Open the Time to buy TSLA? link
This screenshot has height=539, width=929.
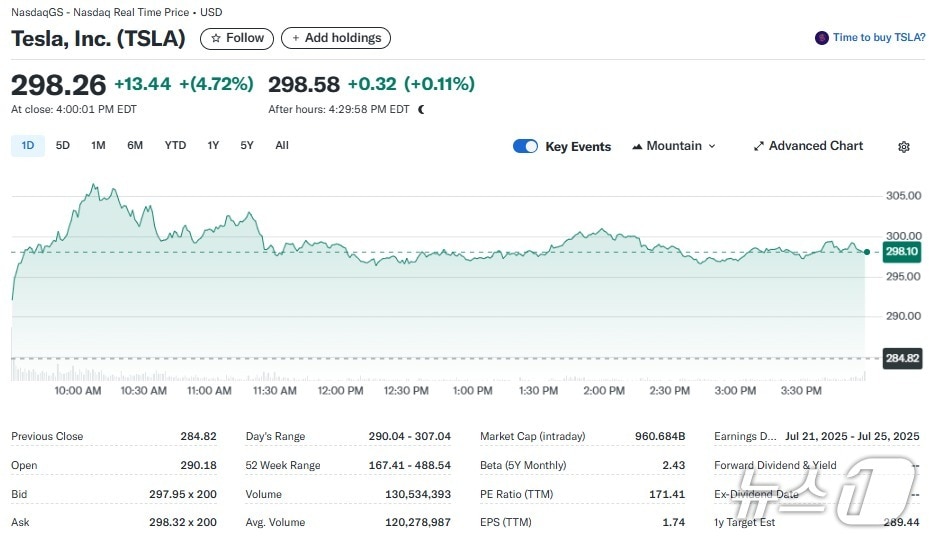click(x=878, y=38)
